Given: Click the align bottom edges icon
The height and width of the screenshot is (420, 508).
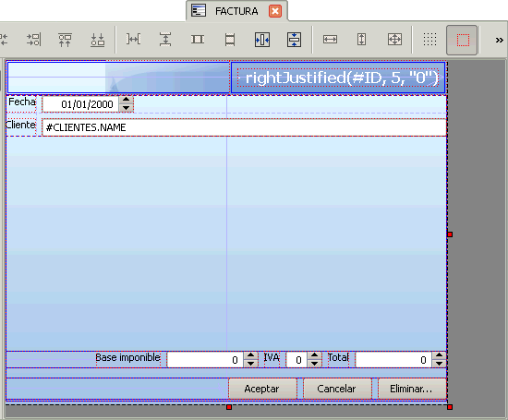Looking at the screenshot, I should coord(97,40).
